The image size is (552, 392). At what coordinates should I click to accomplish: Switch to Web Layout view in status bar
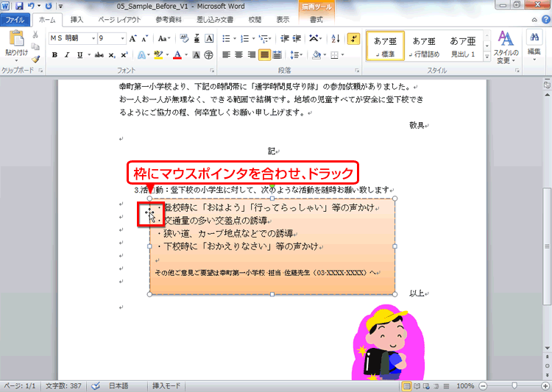(x=426, y=386)
